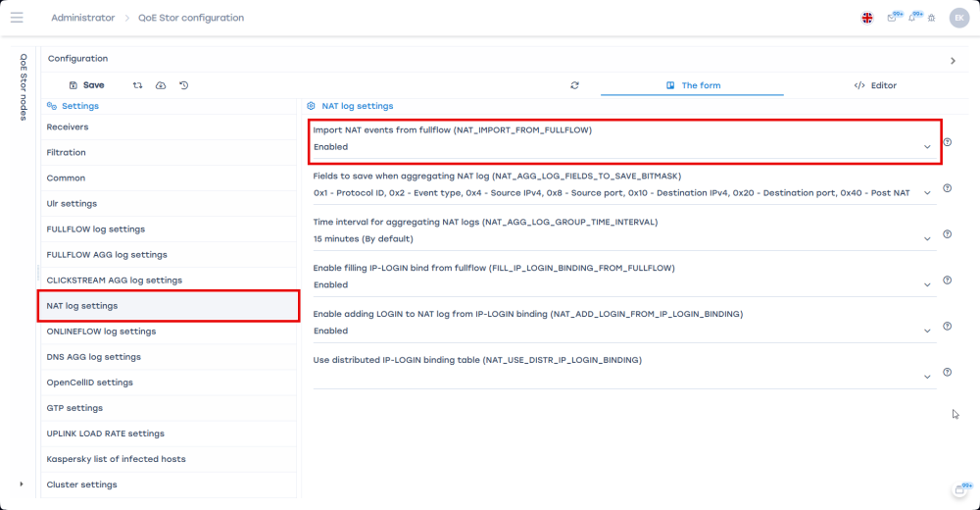The height and width of the screenshot is (510, 980).
Task: Open the hamburger navigation menu
Action: (17, 18)
